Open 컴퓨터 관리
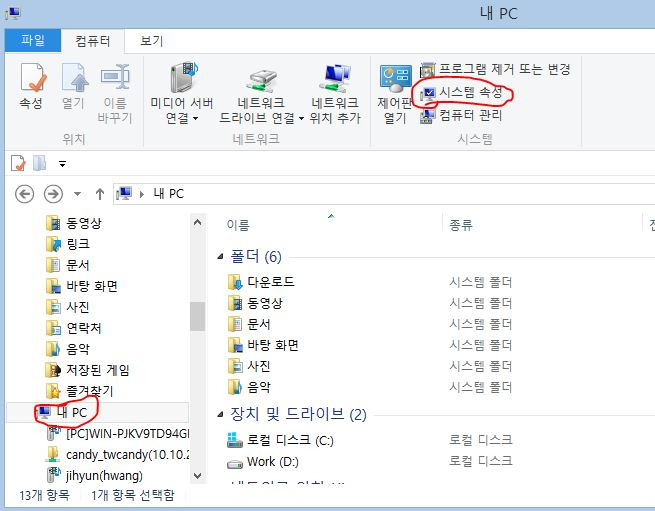The height and width of the screenshot is (511, 655). 461,115
